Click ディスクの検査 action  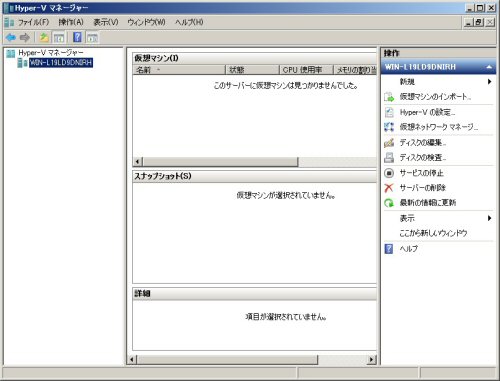click(423, 157)
